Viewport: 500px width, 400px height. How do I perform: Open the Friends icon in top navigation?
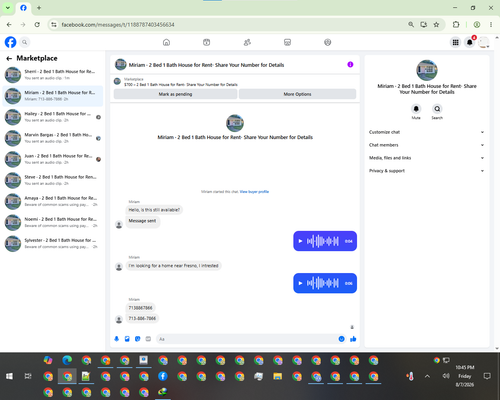pos(247,42)
